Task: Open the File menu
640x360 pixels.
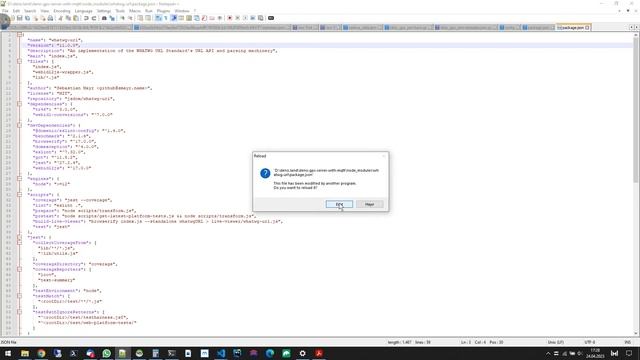Action: tap(5, 11)
